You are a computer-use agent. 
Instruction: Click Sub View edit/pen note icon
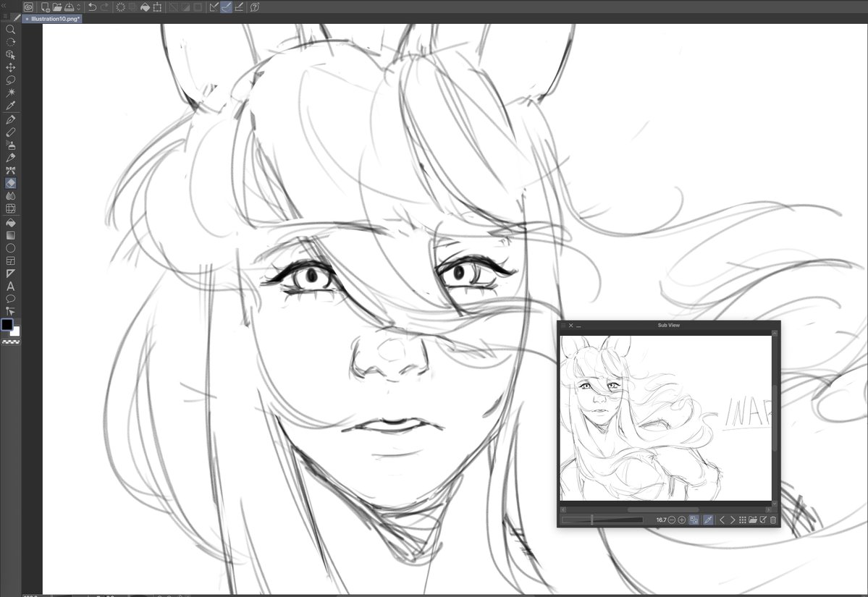click(763, 520)
